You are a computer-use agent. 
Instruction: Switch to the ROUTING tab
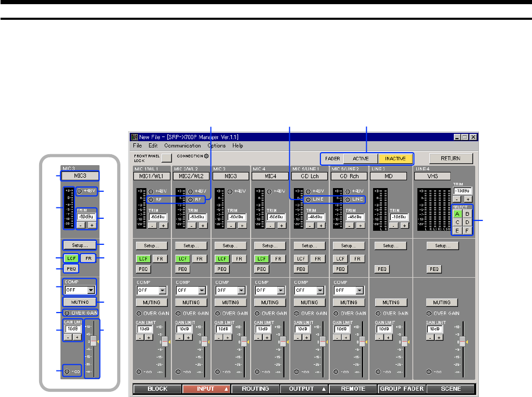[255, 389]
